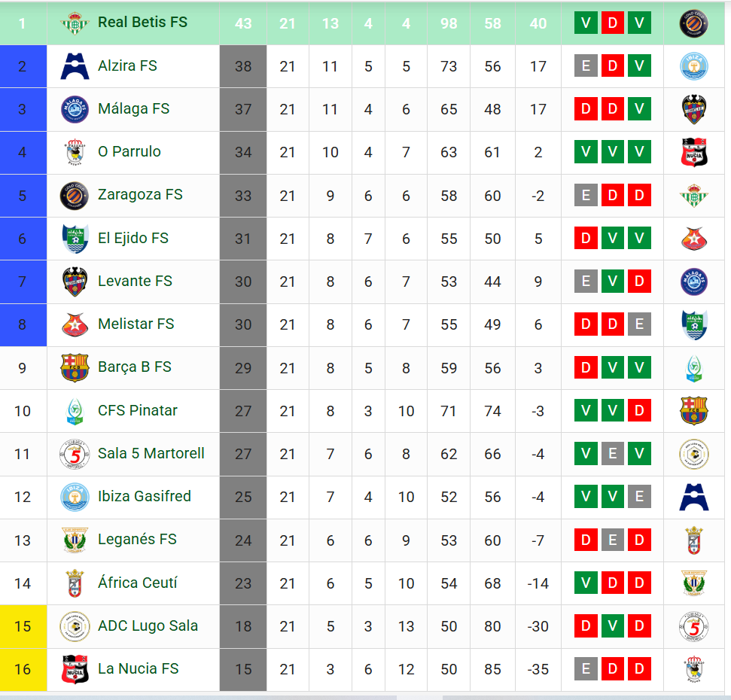Click the La Nucia FS crest beside name
This screenshot has height=700, width=731.
[x=75, y=669]
